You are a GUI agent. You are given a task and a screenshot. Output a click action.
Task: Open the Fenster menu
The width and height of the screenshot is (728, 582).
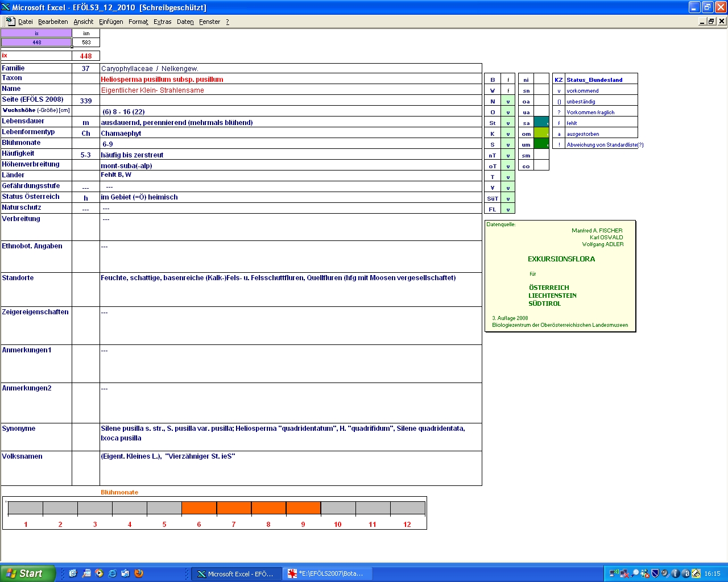point(209,22)
